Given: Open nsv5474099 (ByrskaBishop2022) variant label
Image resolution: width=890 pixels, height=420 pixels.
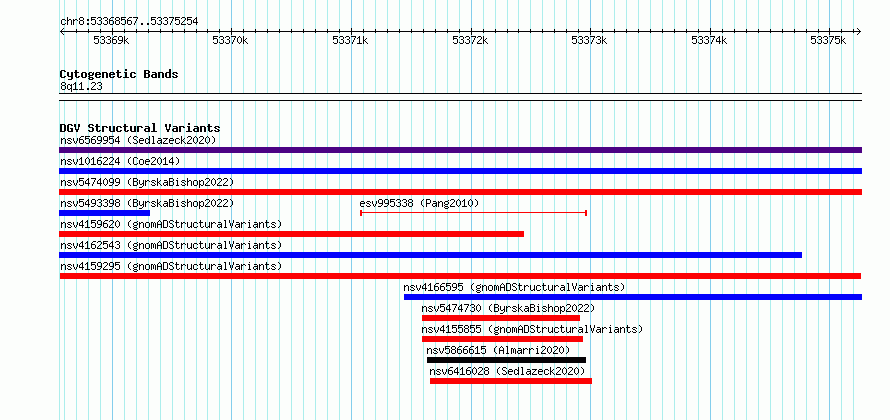Looking at the screenshot, I should click(147, 182).
